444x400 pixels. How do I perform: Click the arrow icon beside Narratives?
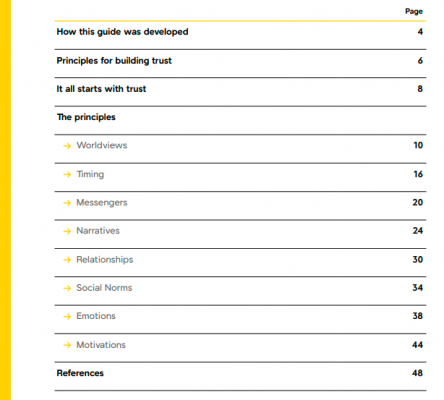(67, 231)
